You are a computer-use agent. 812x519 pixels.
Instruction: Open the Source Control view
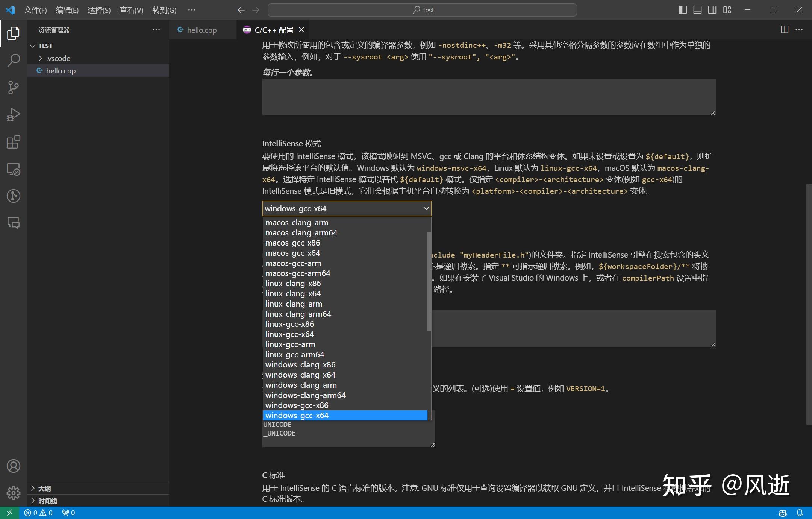click(x=14, y=88)
